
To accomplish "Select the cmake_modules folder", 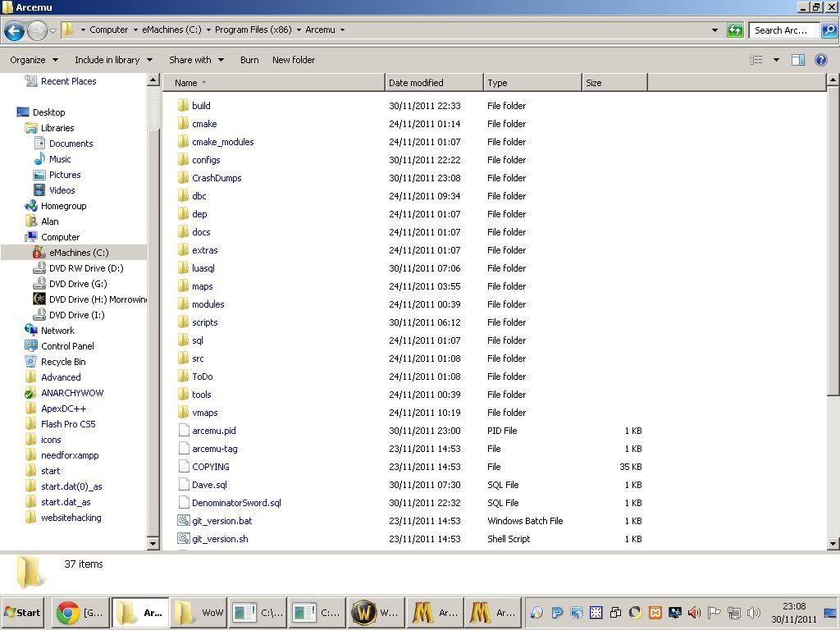I will pyautogui.click(x=223, y=142).
